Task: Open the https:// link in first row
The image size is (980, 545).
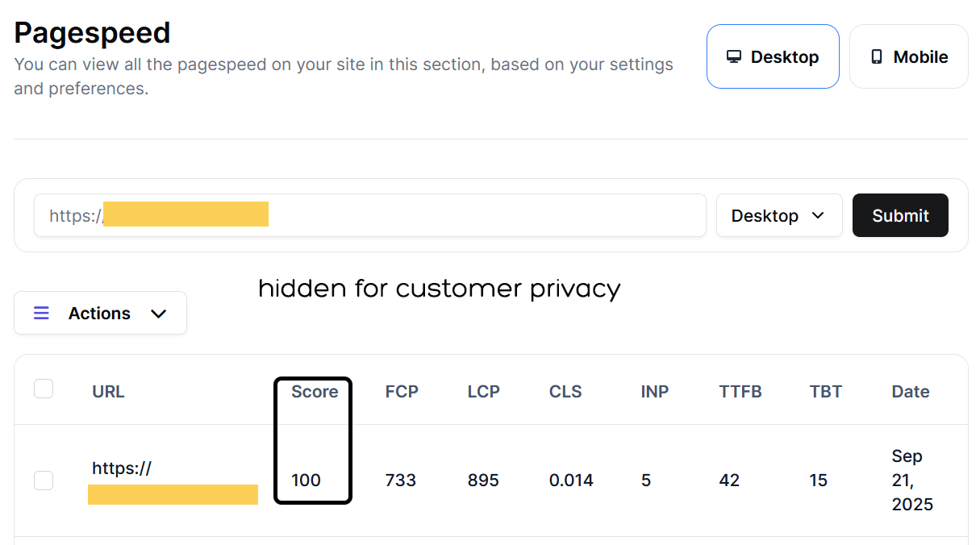Action: point(122,468)
